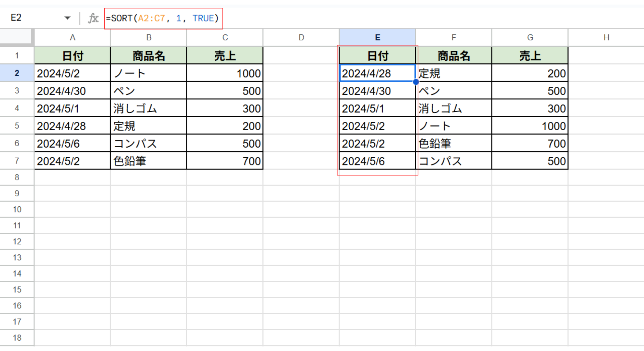This screenshot has height=351, width=644.
Task: Select row 2 header
Action: (17, 73)
